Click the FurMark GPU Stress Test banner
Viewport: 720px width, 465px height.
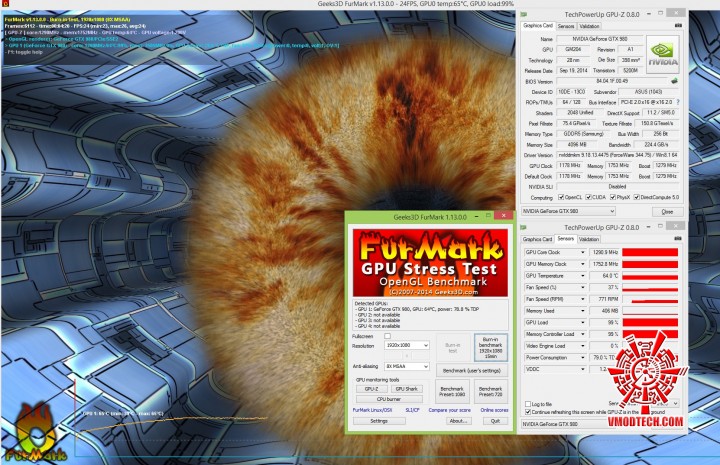(430, 263)
